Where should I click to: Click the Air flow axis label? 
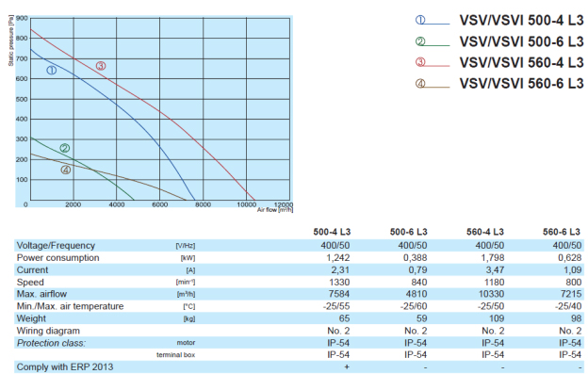(275, 210)
